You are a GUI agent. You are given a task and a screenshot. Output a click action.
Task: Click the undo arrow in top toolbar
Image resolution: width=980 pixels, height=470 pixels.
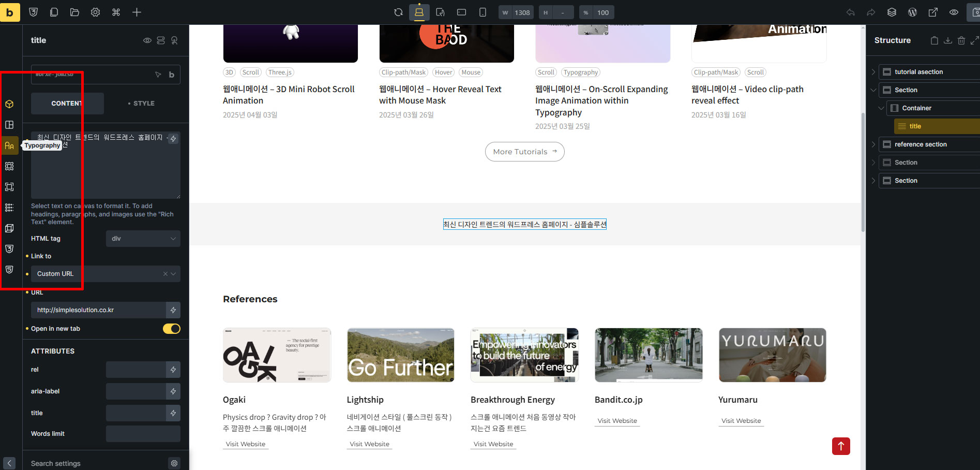click(x=850, y=12)
